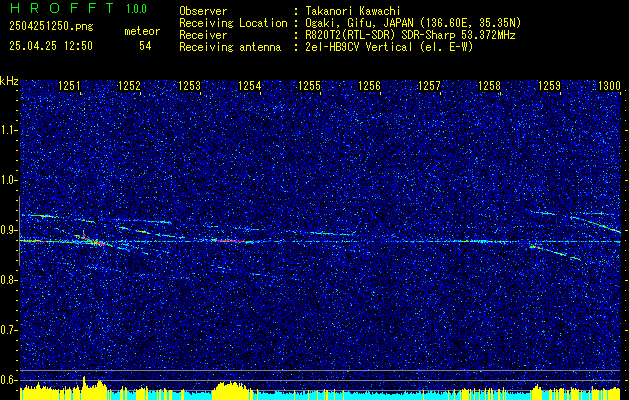The height and width of the screenshot is (400, 629).
Task: Click the R820T2(RTL-SDR) SDR-Sharp 53.372MHz text
Action: [410, 35]
